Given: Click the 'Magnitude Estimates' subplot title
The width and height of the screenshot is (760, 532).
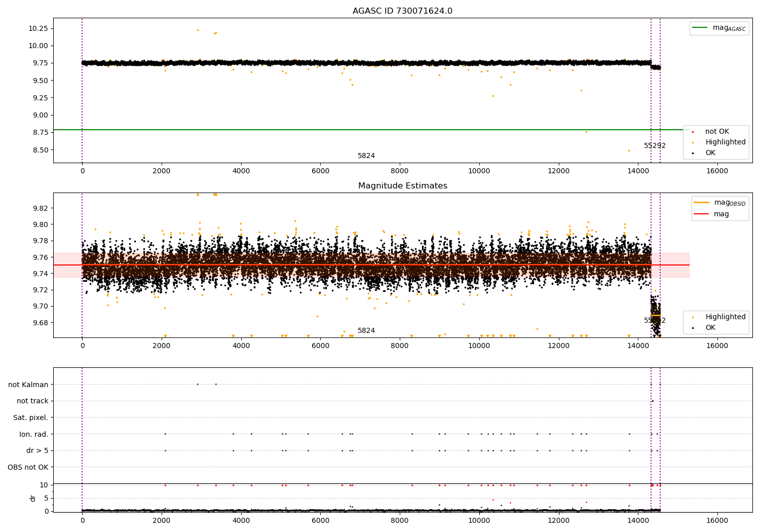Looking at the screenshot, I should coord(402,186).
